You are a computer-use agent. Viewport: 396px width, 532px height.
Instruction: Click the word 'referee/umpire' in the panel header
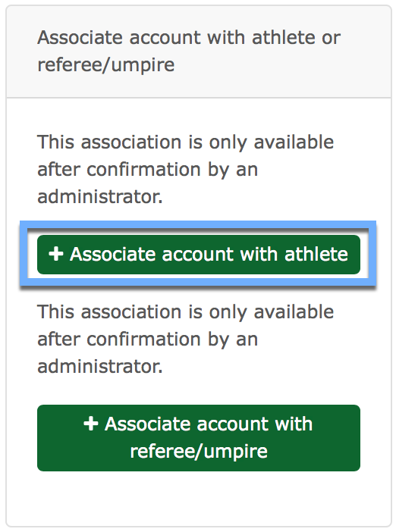[x=106, y=65]
